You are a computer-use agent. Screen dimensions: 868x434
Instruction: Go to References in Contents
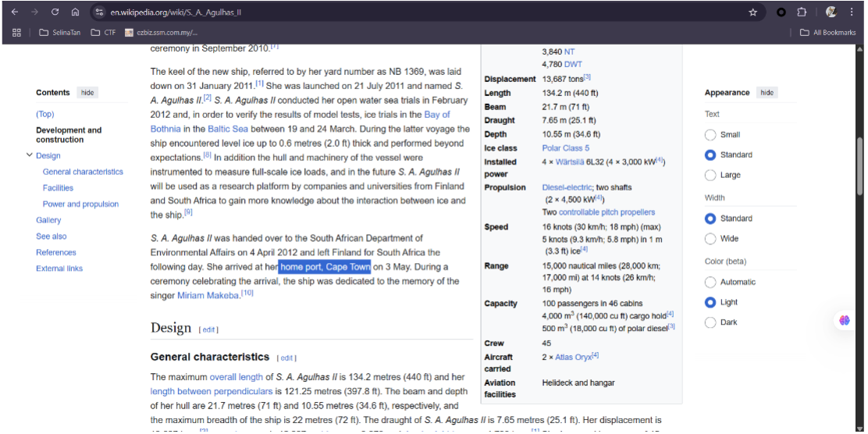pos(56,252)
